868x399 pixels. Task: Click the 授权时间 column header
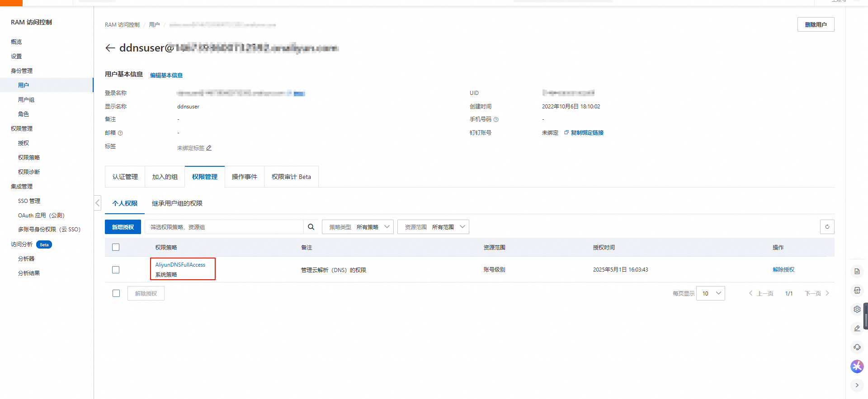(x=604, y=247)
